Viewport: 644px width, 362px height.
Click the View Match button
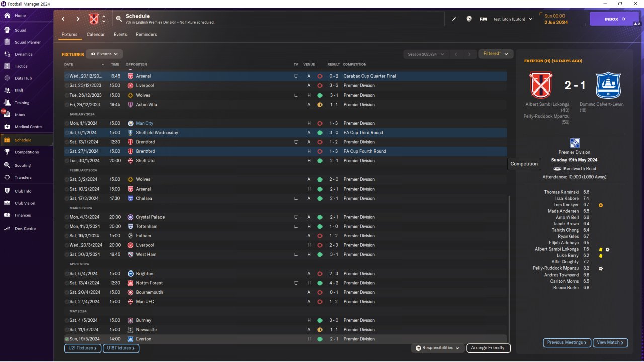tap(610, 342)
